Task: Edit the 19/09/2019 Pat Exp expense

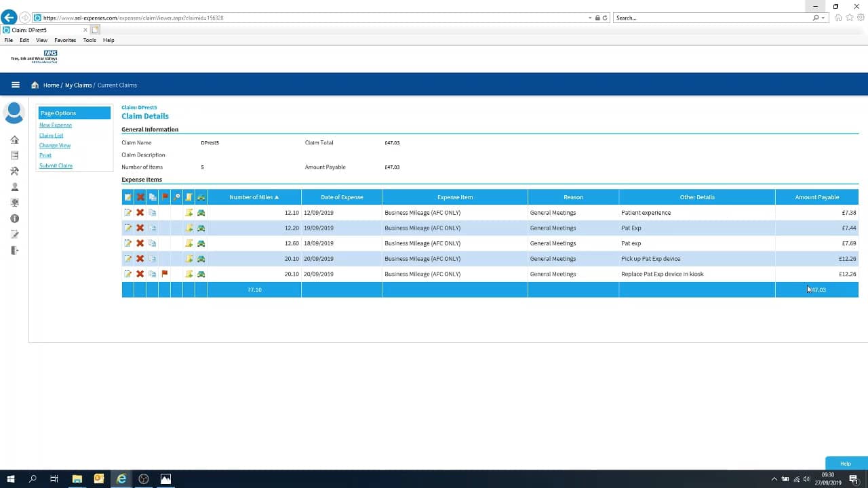Action: [x=127, y=228]
